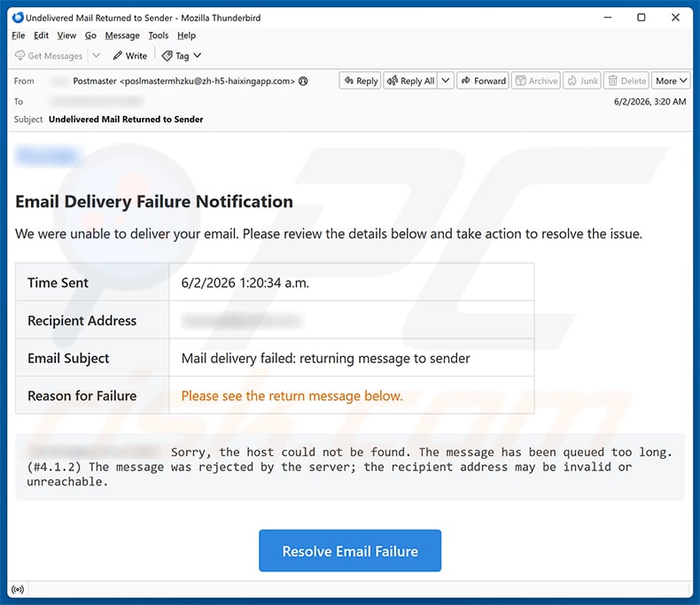Click the 'Recipient Address' label cell
Image resolution: width=700 pixels, height=605 pixels.
pyautogui.click(x=92, y=321)
